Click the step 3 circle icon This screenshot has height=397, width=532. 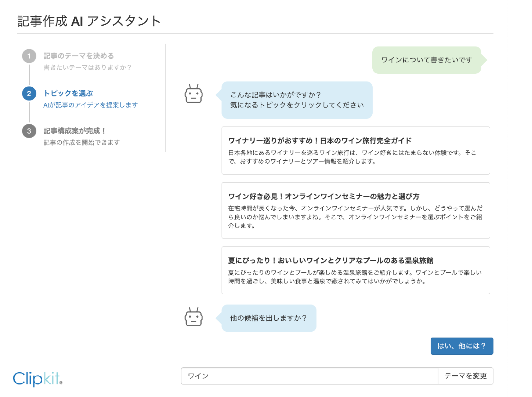pos(29,131)
